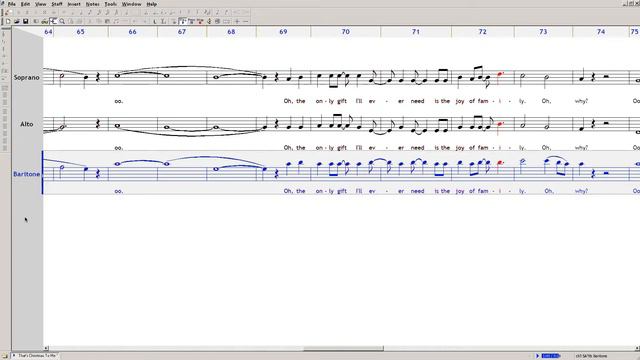
Task: Click the plus icon in toolbar
Action: [x=237, y=21]
